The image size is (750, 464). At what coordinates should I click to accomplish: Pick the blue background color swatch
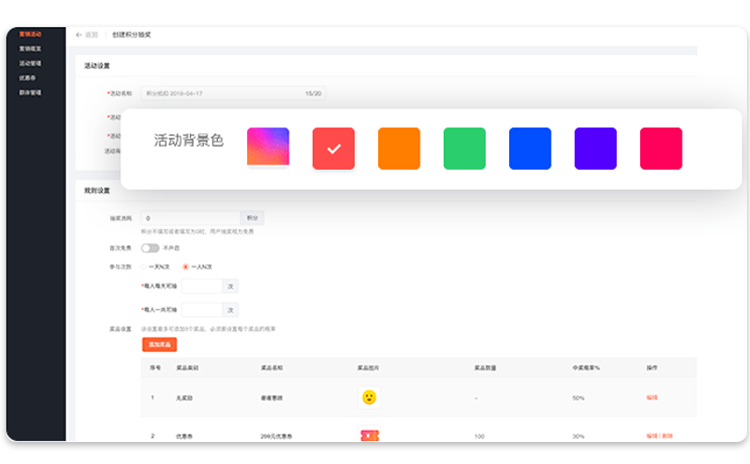530,149
